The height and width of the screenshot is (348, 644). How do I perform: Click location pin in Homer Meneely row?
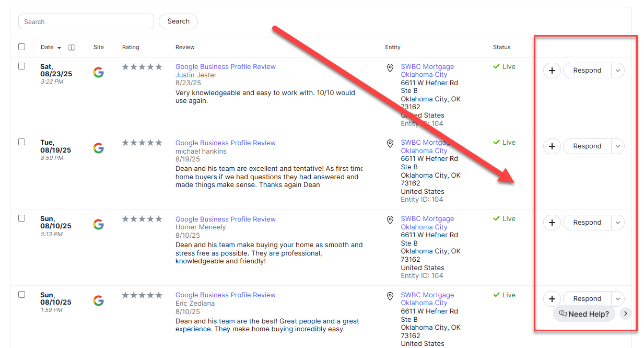coord(390,220)
